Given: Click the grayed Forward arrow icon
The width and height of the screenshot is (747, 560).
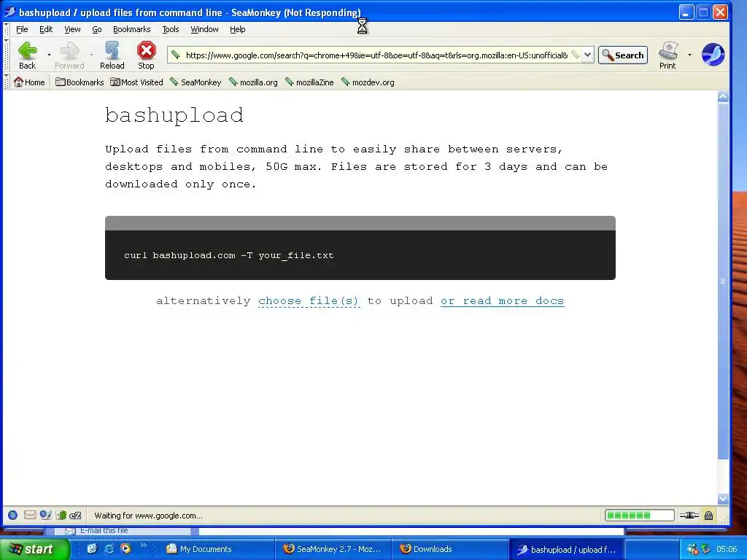Looking at the screenshot, I should coord(69,51).
